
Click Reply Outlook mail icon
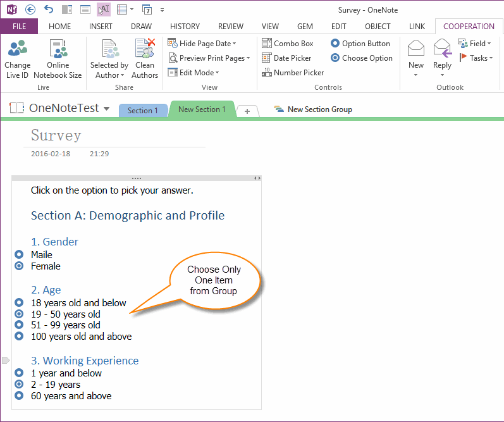coord(442,48)
